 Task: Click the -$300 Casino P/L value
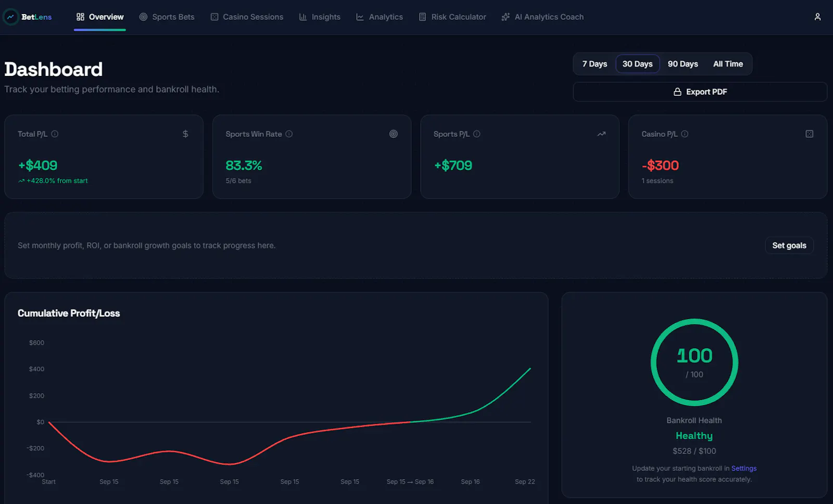660,165
